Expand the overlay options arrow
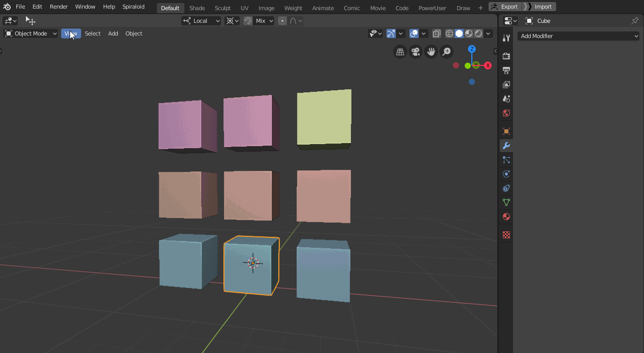Image resolution: width=644 pixels, height=353 pixels. click(x=424, y=33)
